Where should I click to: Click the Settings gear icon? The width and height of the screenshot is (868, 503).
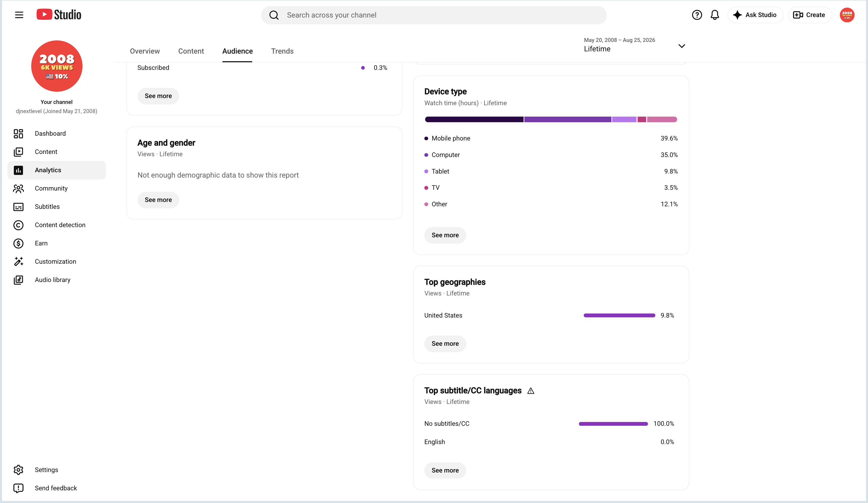[18, 469]
